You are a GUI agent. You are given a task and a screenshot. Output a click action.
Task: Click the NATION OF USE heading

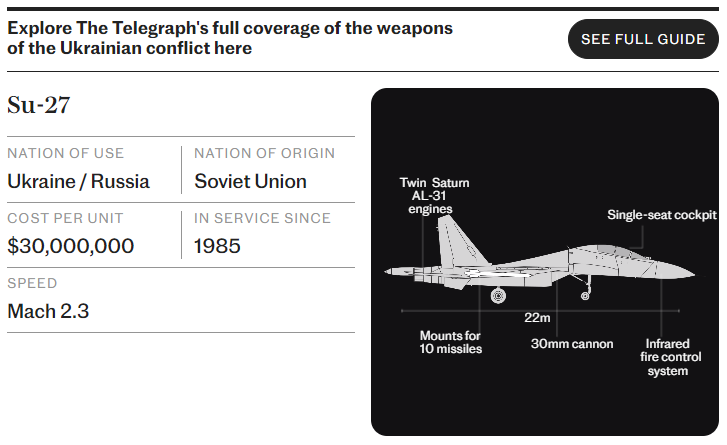(65, 153)
